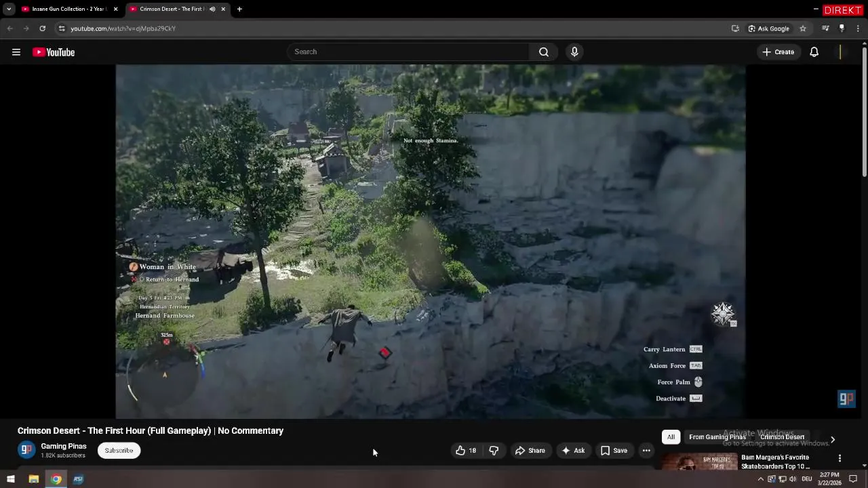Image resolution: width=868 pixels, height=488 pixels.
Task: Close the Crimson Desert tab
Action: [x=223, y=9]
